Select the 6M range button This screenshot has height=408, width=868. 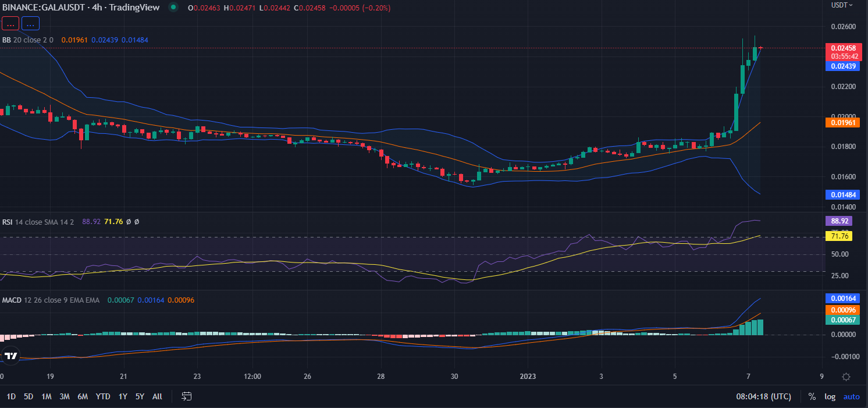[83, 396]
